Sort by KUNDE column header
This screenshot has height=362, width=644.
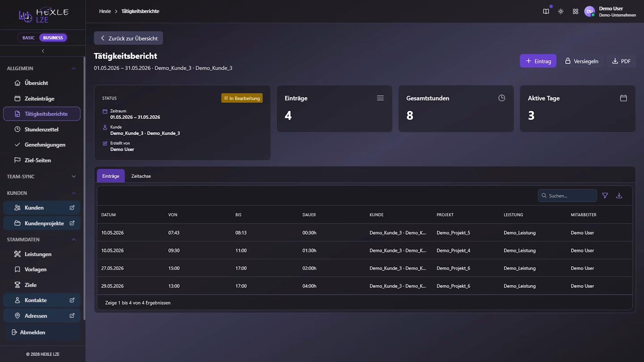[377, 215]
